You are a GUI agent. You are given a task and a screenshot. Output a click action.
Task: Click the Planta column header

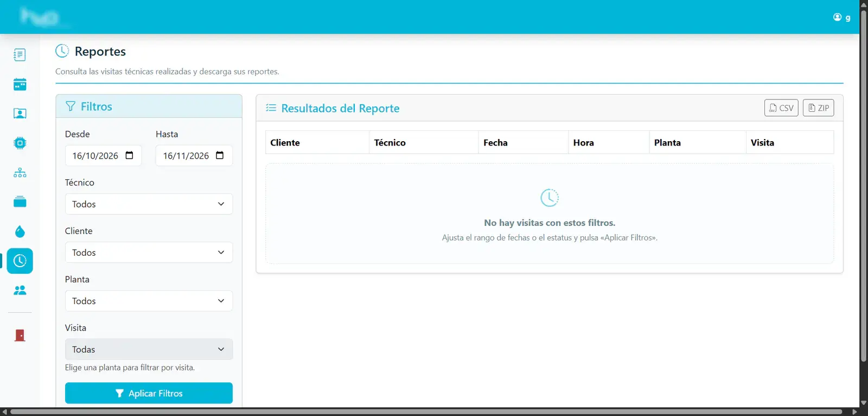[x=697, y=142]
